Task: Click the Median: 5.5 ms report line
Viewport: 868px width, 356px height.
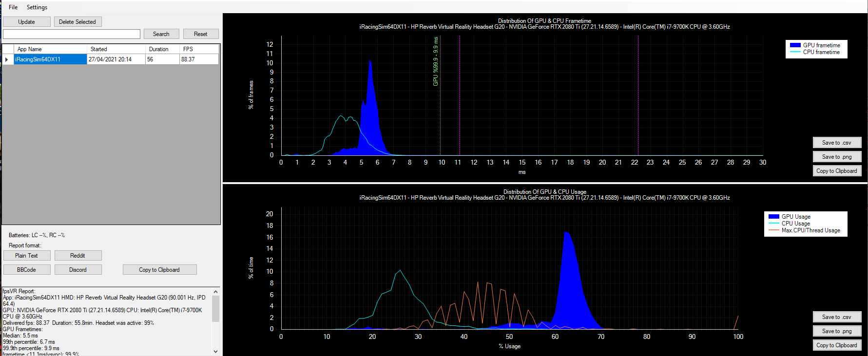Action: [x=20, y=336]
